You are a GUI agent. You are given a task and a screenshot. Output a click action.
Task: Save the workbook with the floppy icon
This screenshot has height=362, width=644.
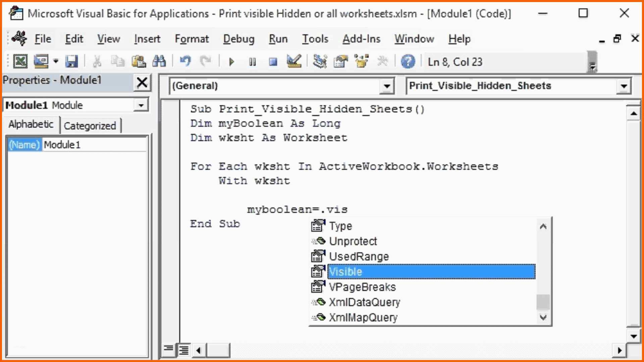pos(71,61)
